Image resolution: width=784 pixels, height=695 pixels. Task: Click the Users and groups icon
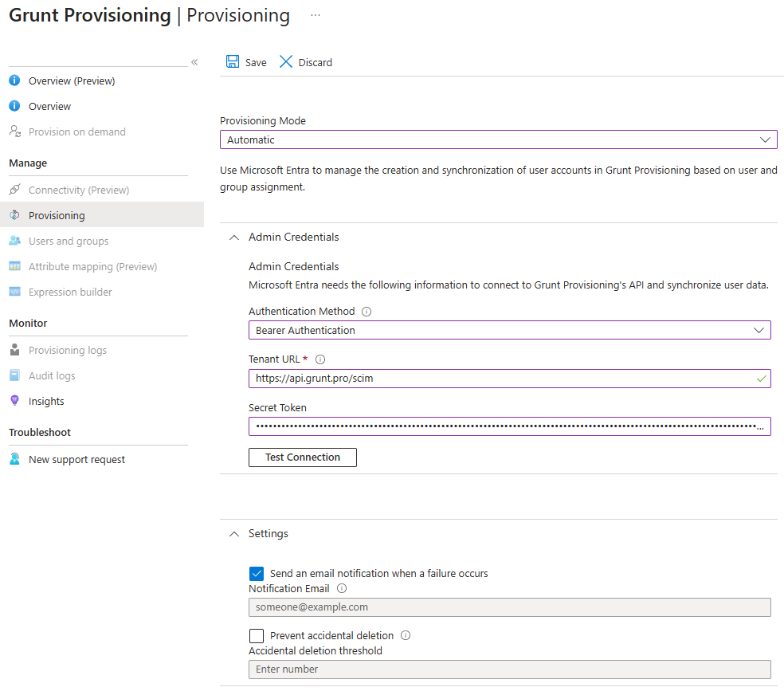pos(15,241)
